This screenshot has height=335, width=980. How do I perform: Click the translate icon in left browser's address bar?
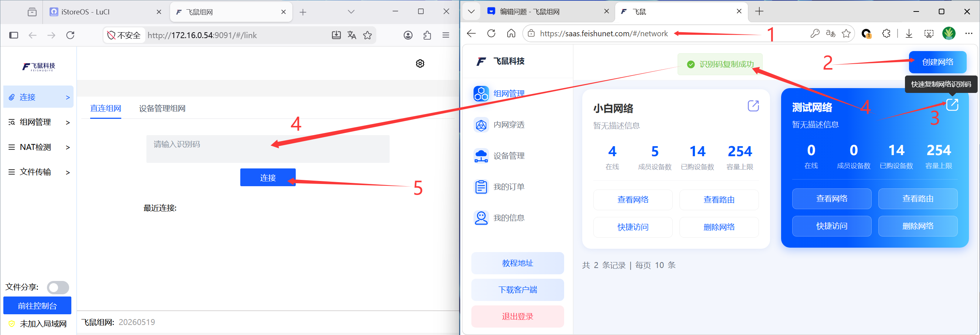352,35
